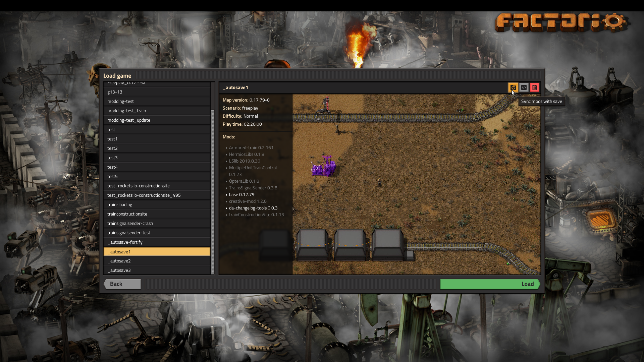Select the _autosave2 save
This screenshot has height=362, width=644.
pyautogui.click(x=157, y=261)
